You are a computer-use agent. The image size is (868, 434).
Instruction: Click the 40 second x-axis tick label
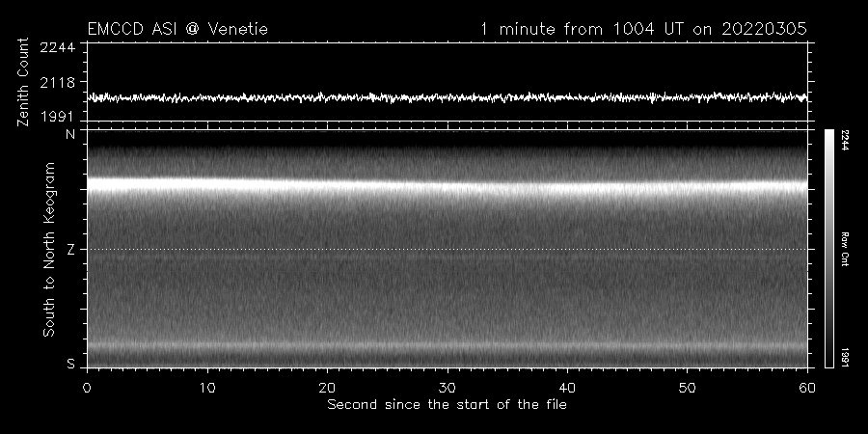pyautogui.click(x=567, y=388)
